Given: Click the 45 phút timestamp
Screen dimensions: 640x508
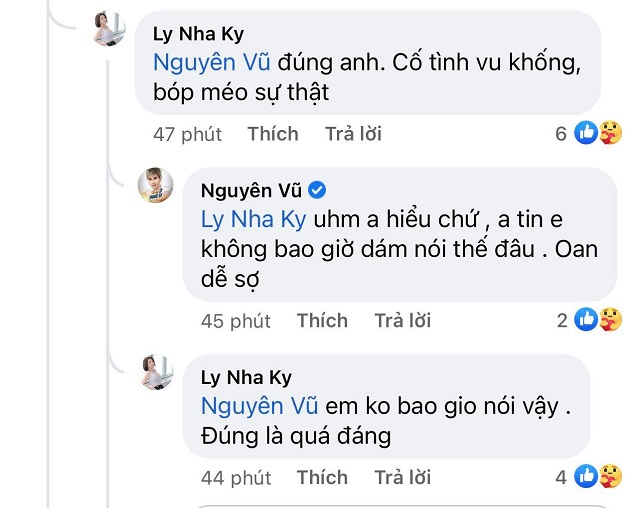Looking at the screenshot, I should tap(236, 320).
